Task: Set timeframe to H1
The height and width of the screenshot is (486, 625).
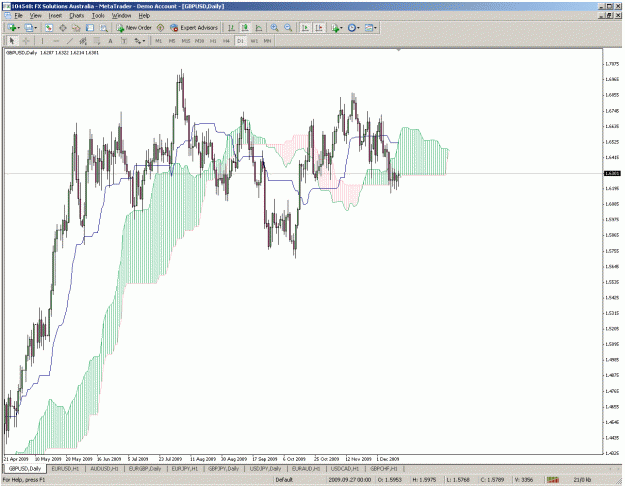Action: 213,41
